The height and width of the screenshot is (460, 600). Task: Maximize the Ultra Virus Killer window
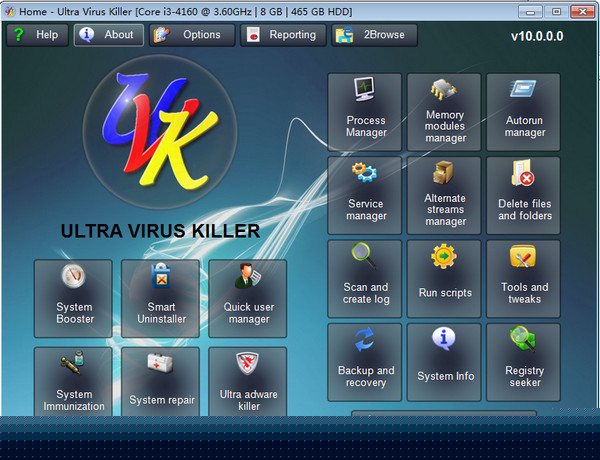[x=556, y=12]
